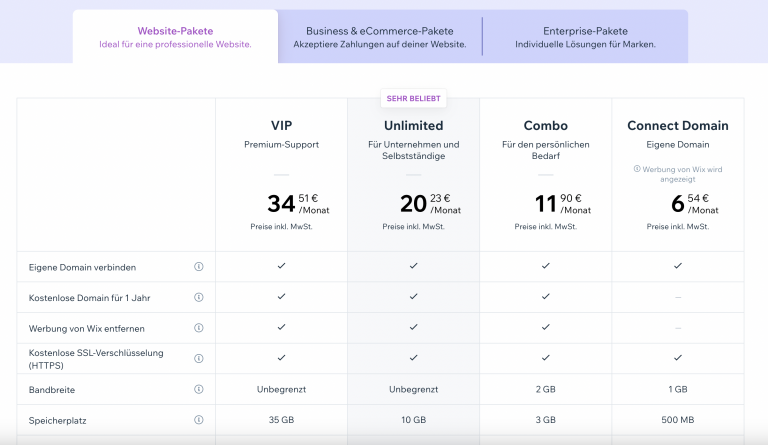Choose the Unlimited plan heading
This screenshot has height=445, width=768.
[x=413, y=126]
